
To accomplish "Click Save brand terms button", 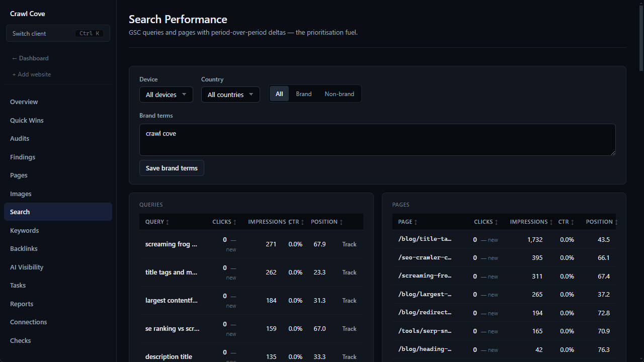I will [172, 168].
